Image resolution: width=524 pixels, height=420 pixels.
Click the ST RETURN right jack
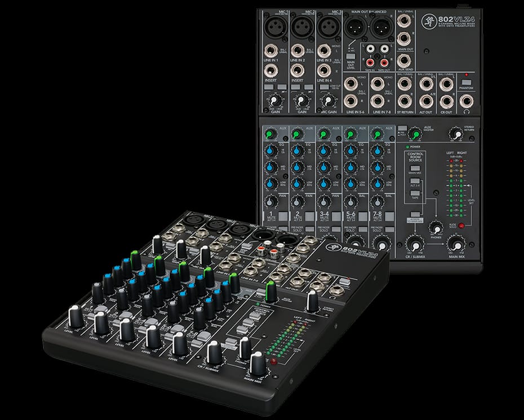(405, 101)
